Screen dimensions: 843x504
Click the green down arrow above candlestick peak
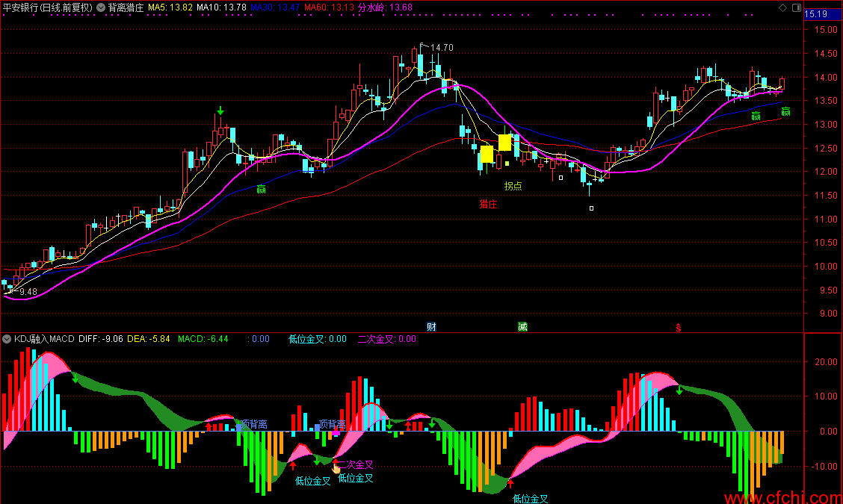[220, 111]
